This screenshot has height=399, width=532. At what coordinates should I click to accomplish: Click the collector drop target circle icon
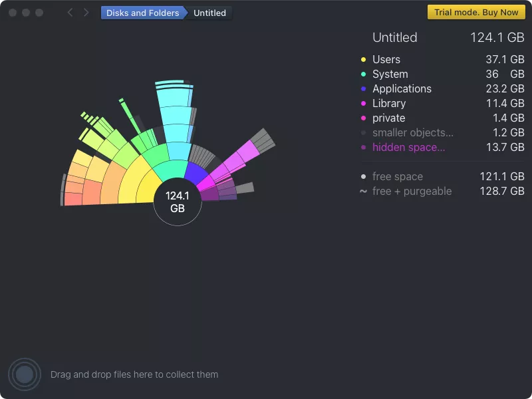25,374
